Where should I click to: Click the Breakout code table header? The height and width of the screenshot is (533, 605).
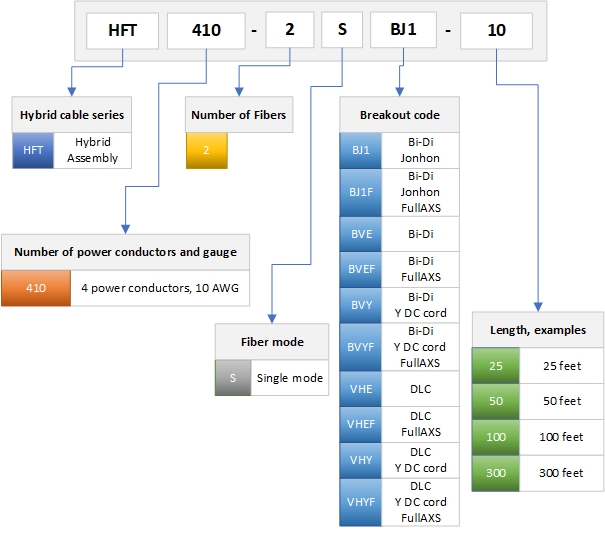399,115
